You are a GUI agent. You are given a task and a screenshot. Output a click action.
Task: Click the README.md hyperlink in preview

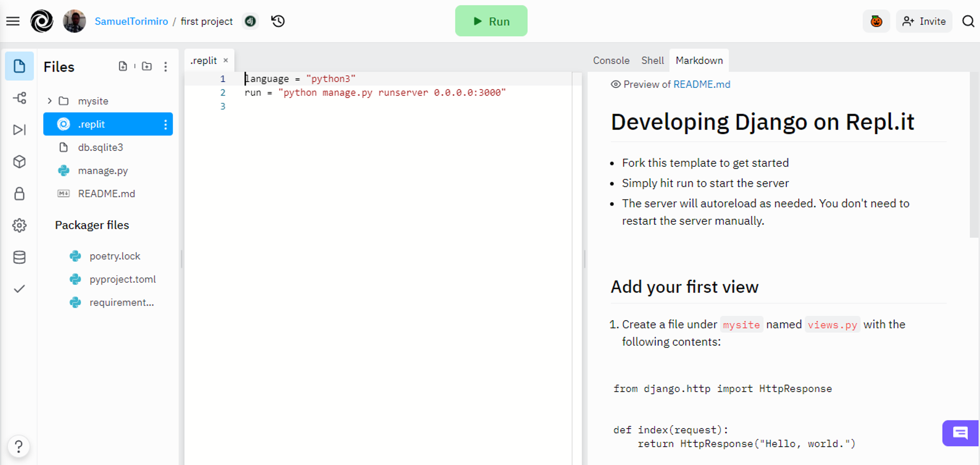click(x=702, y=84)
